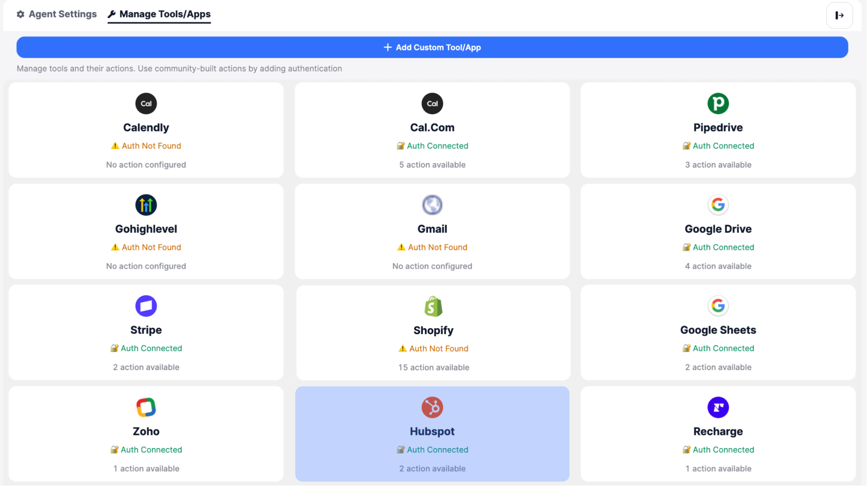Screen dimensions: 868x488
Task: Click the Google Sheets logo icon
Action: pos(718,306)
